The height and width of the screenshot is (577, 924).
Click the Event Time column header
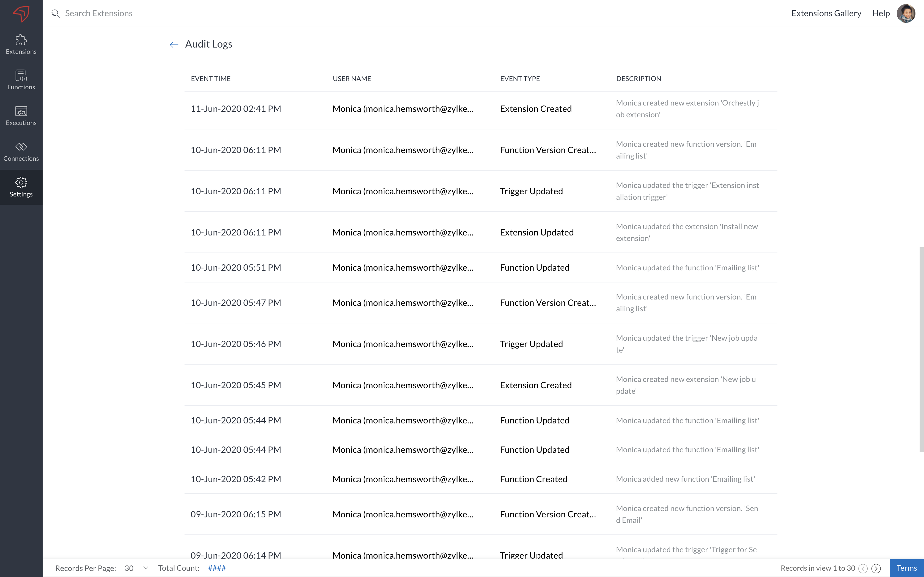tap(210, 79)
